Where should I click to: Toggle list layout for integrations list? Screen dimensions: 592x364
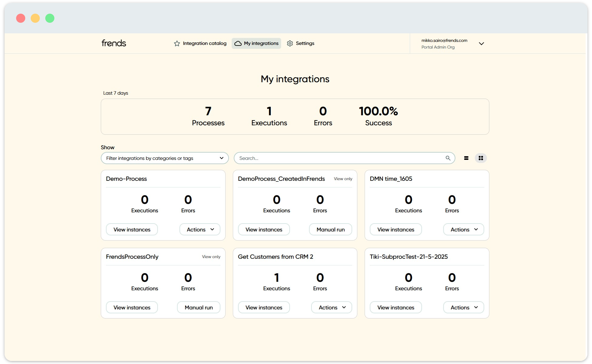pyautogui.click(x=466, y=158)
